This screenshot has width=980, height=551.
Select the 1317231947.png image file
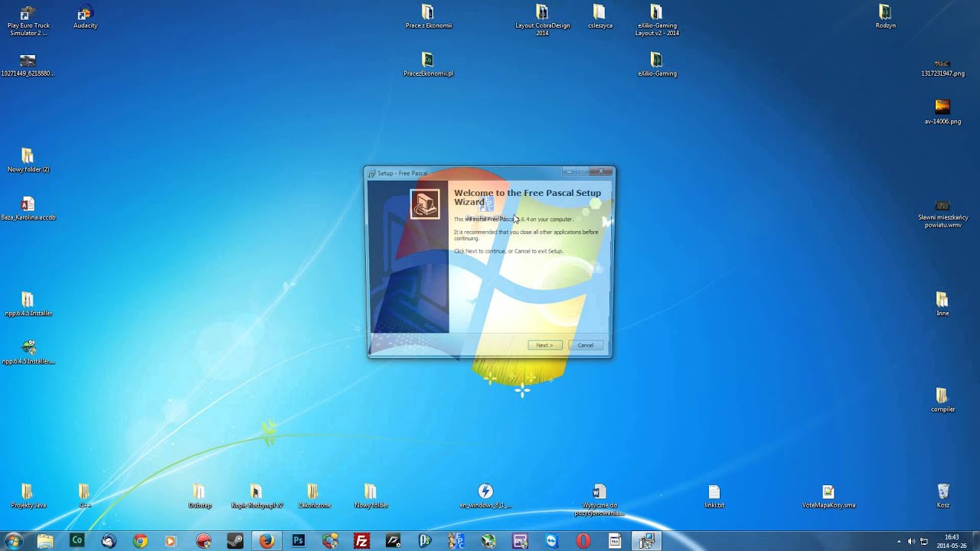(942, 67)
